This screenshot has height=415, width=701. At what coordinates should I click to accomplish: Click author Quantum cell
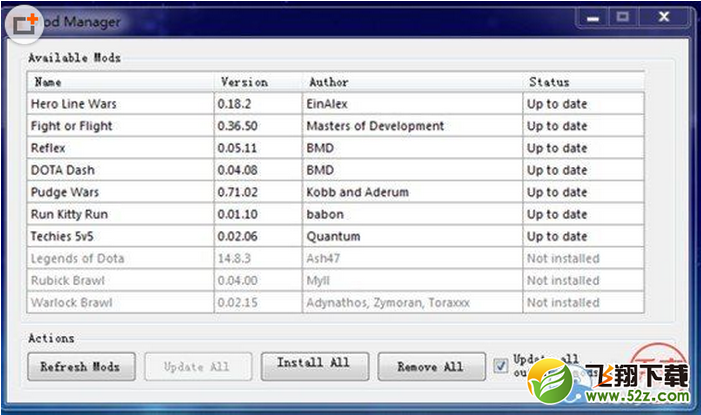point(413,236)
